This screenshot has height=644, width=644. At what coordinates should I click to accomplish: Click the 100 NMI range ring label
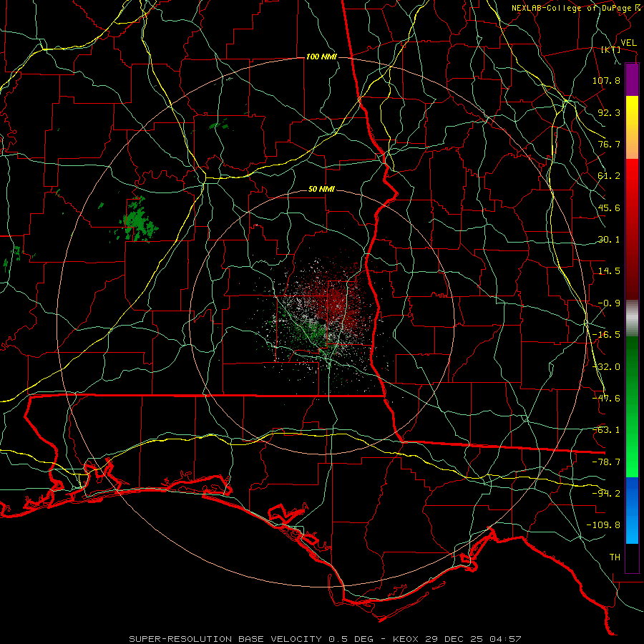(x=321, y=57)
